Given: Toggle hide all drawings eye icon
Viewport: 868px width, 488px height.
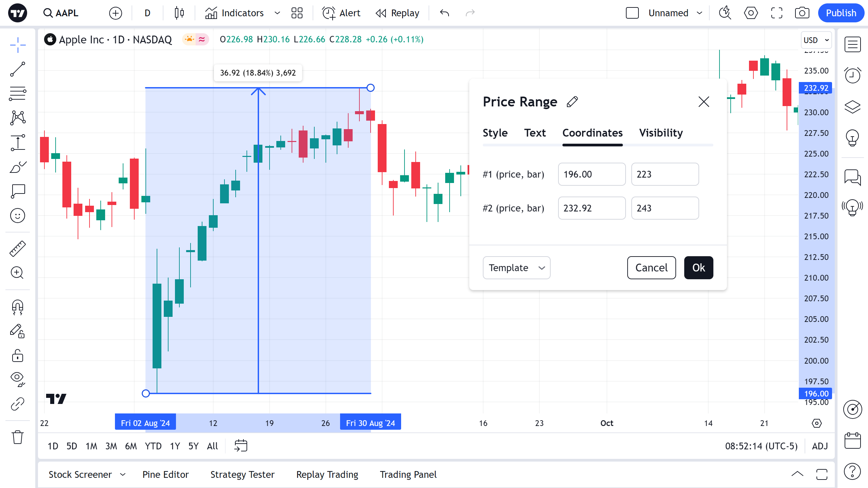Looking at the screenshot, I should [18, 379].
